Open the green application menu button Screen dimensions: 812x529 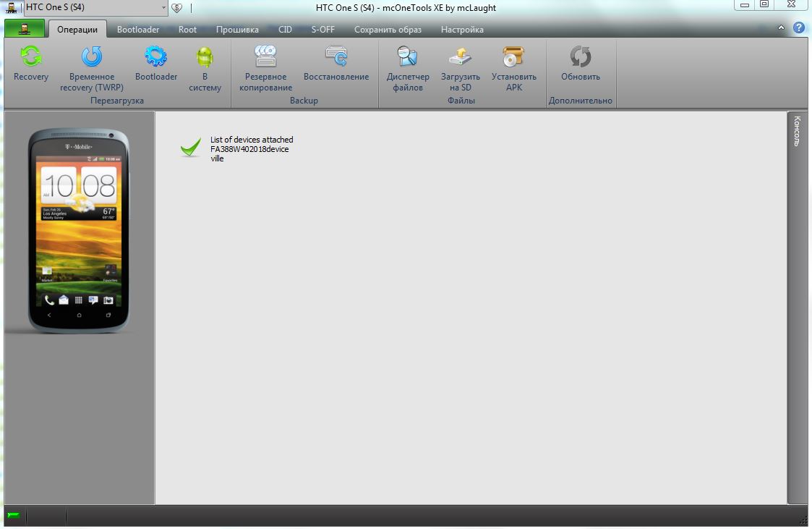(25, 29)
